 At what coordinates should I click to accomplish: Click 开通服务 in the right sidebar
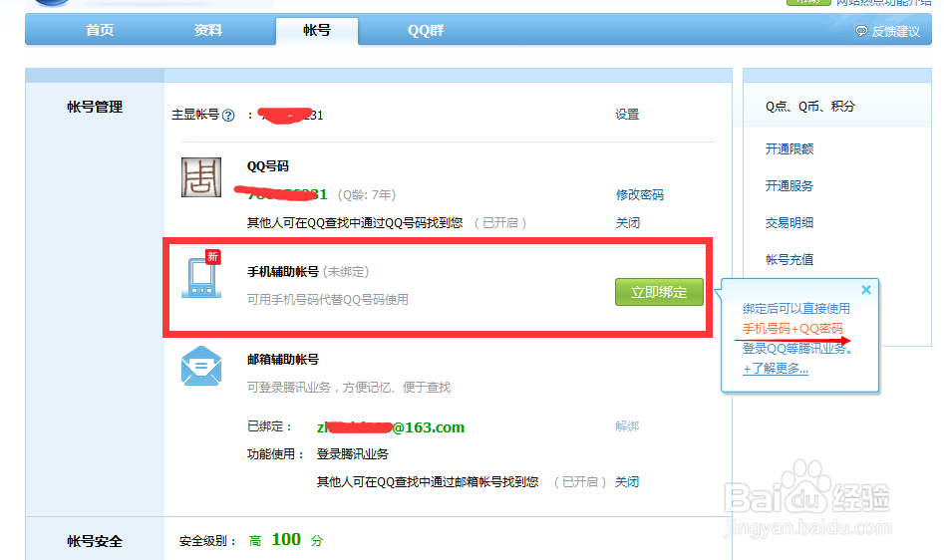[x=789, y=186]
